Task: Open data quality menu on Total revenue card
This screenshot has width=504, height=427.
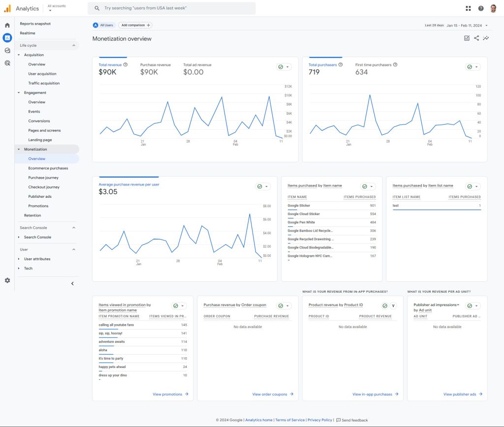Action: click(x=284, y=67)
